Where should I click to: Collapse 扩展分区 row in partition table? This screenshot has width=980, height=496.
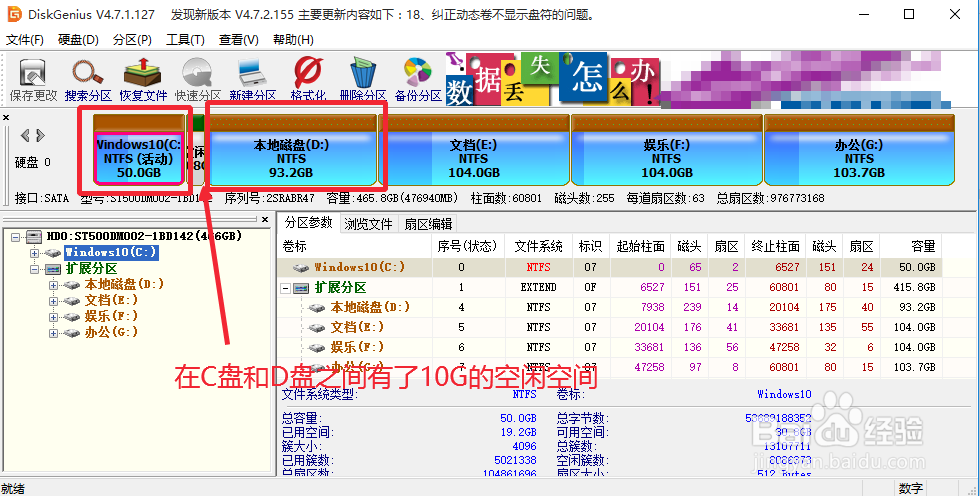click(x=286, y=288)
